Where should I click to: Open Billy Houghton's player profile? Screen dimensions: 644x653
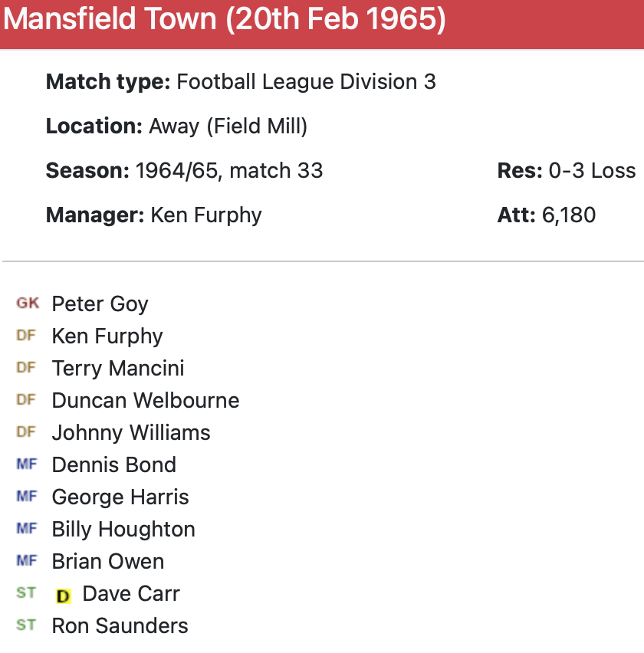click(123, 530)
